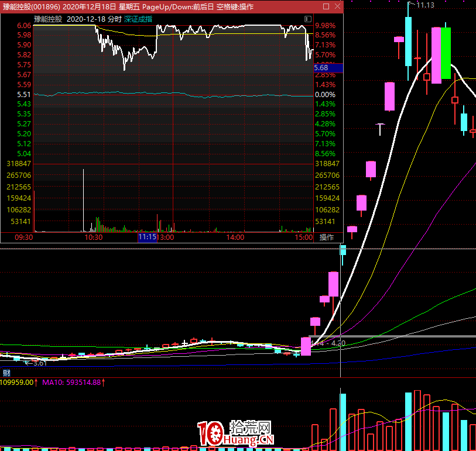
Task: Click the MA10: 593514.88 volume indicator
Action: [x=71, y=383]
